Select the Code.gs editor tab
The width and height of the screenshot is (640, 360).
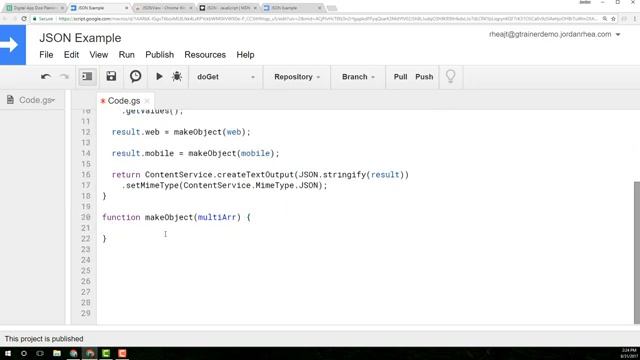coord(124,101)
